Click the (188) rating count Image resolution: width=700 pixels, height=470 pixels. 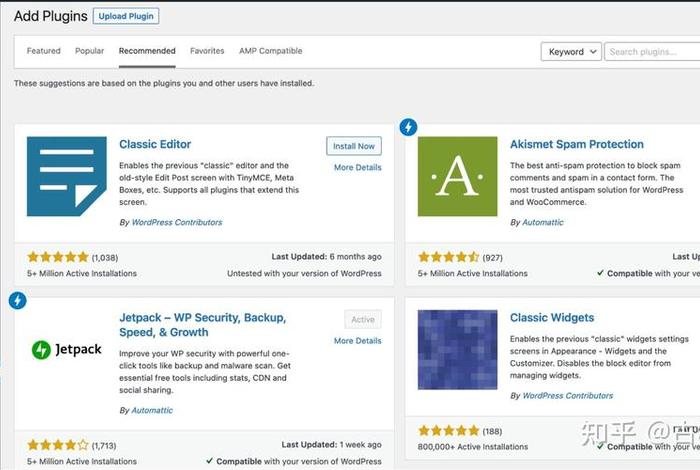coord(492,431)
